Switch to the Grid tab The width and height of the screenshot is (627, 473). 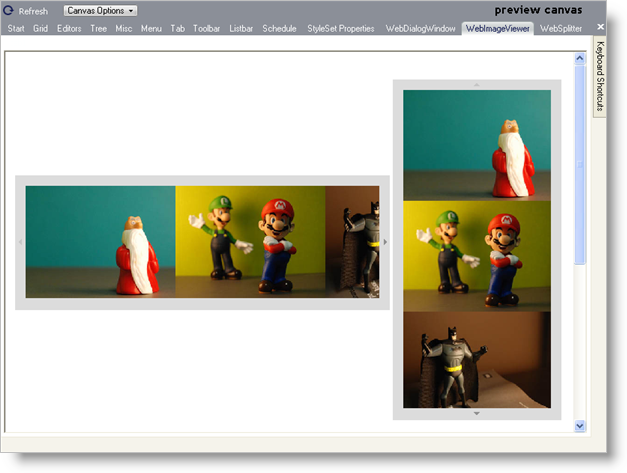click(x=40, y=28)
